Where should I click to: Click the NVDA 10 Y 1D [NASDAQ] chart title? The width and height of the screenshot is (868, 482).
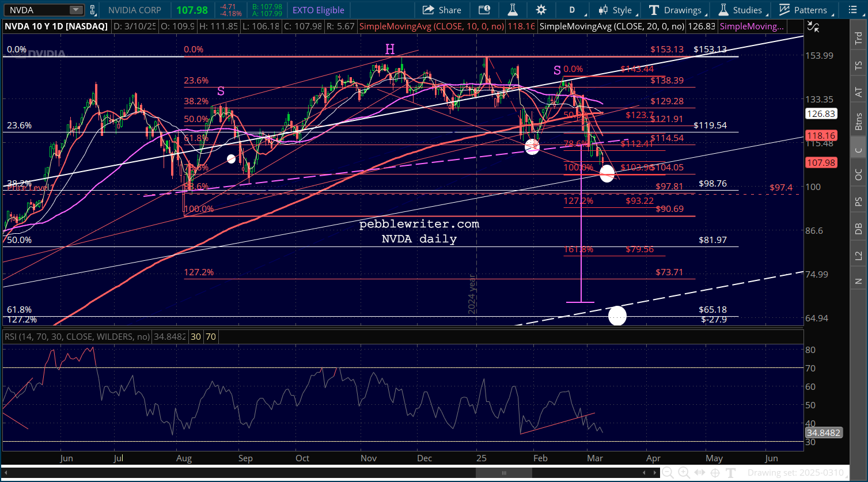pyautogui.click(x=56, y=26)
